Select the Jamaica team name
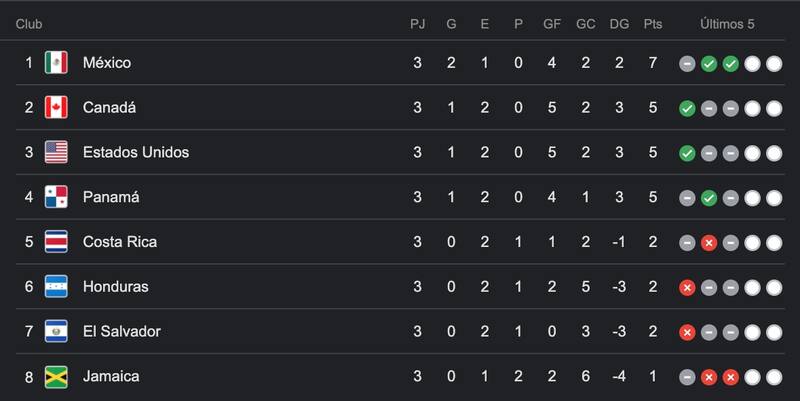Viewport: 800px width, 401px height. pyautogui.click(x=111, y=376)
